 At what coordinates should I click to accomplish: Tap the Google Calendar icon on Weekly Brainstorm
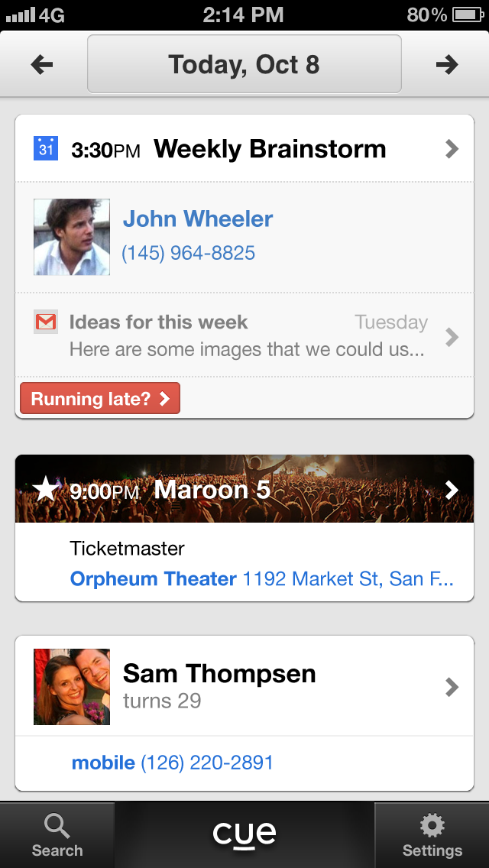[46, 148]
